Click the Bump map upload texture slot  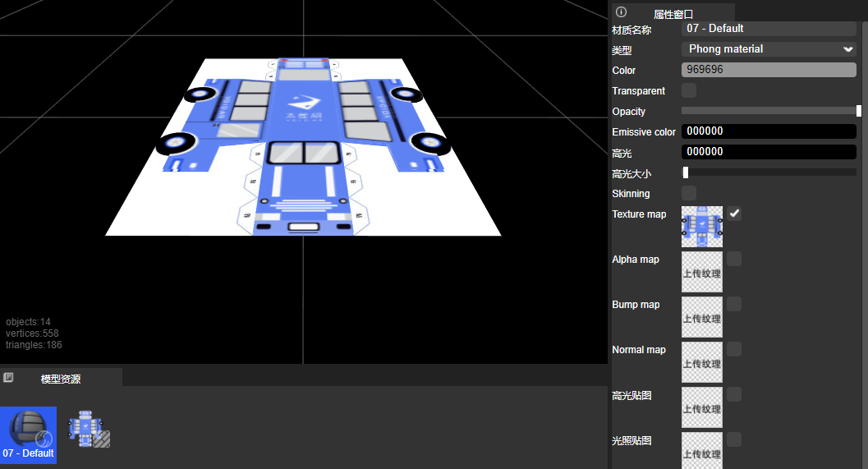[702, 317]
